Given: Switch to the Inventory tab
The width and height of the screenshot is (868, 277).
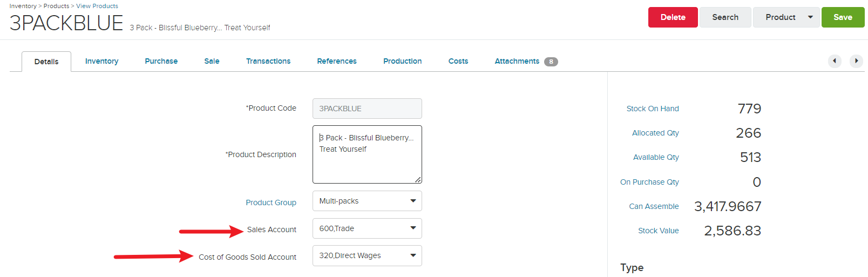Looking at the screenshot, I should click(101, 61).
